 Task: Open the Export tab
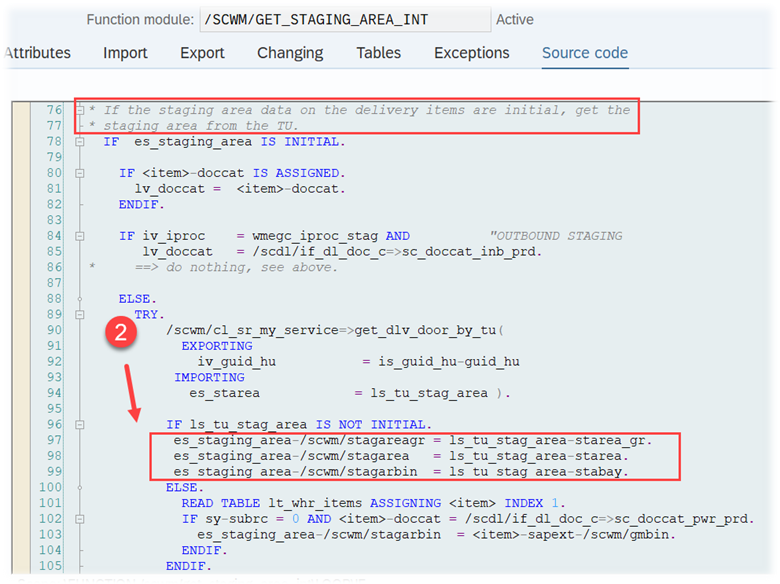[202, 53]
